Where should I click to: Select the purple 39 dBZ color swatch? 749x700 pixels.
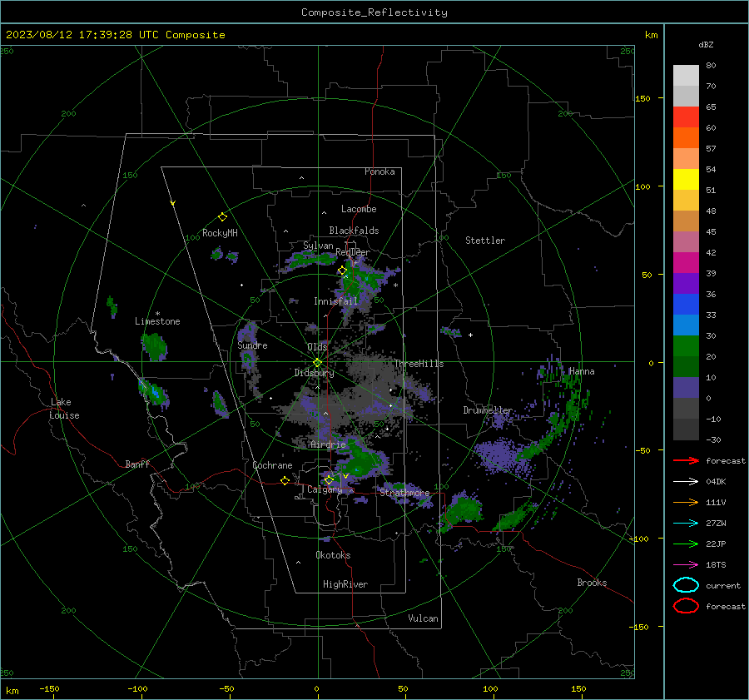point(686,283)
